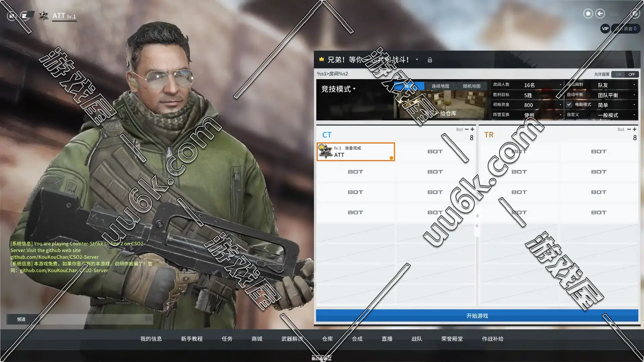
Task: Open the mail inbox icon
Action: (x=25, y=16)
